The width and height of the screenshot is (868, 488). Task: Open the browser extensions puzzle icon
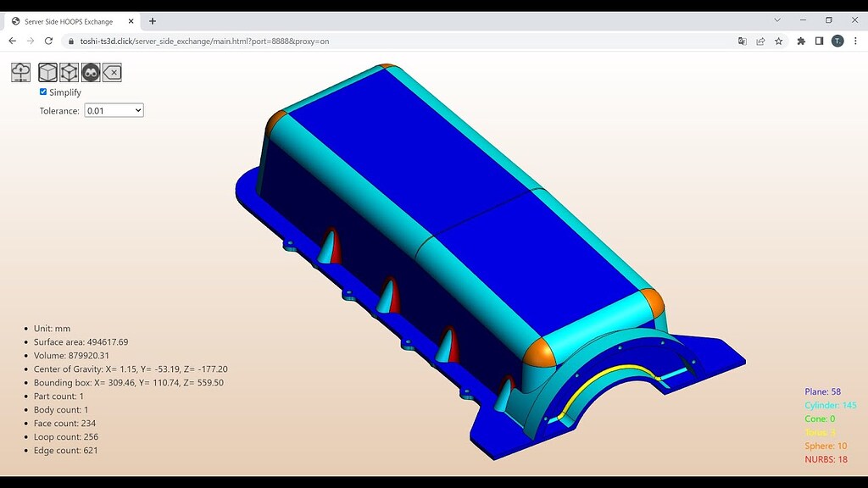pos(800,41)
